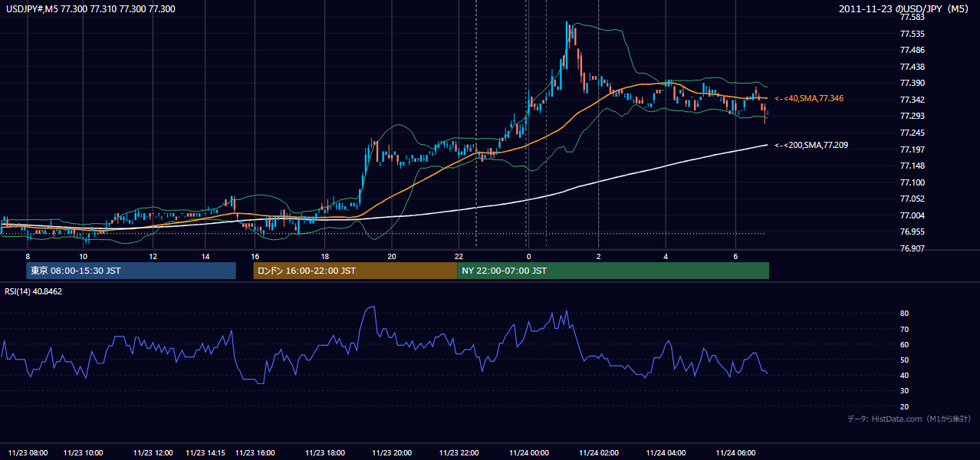Click hour tick 12 under the price chart
The image size is (980, 460).
point(153,256)
